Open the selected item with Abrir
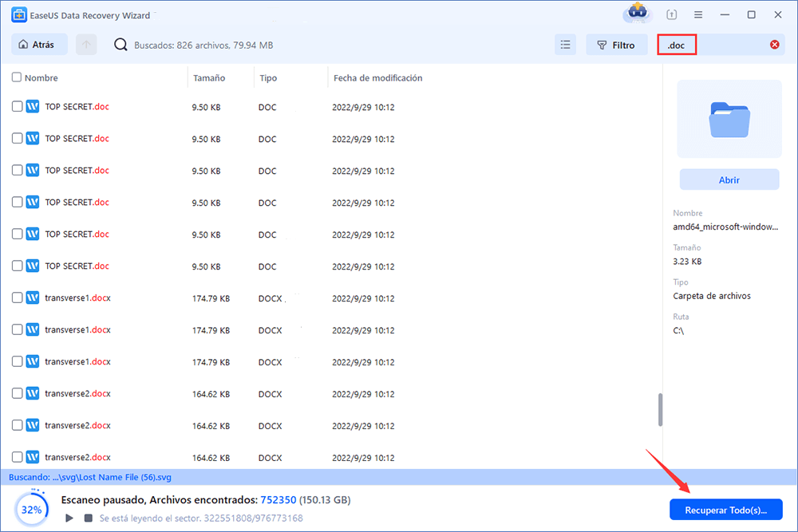 [729, 179]
